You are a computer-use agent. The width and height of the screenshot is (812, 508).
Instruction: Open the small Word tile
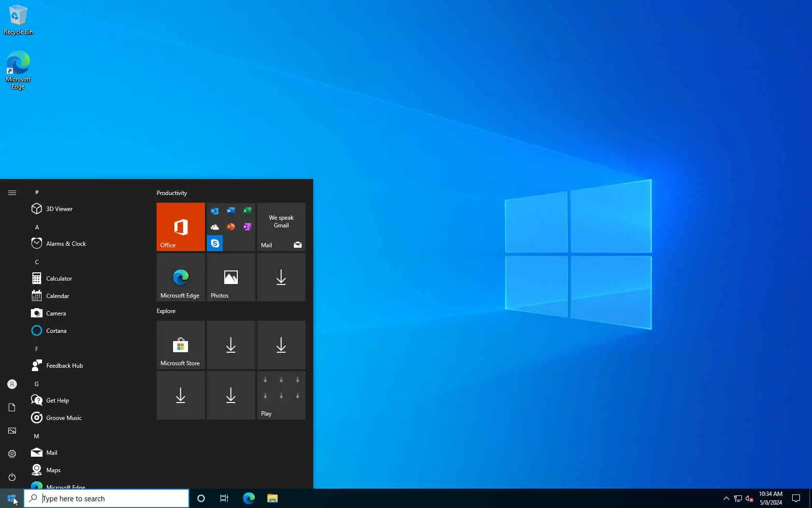(231, 211)
